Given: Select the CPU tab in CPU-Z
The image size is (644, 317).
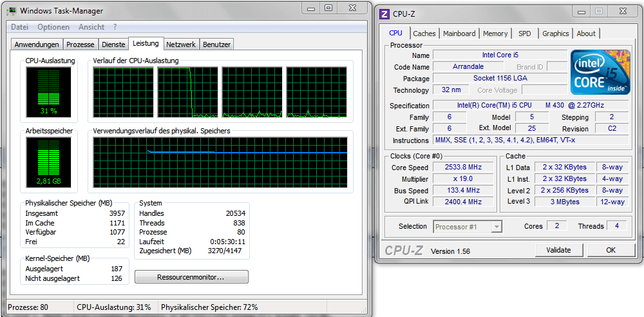Looking at the screenshot, I should tap(395, 33).
